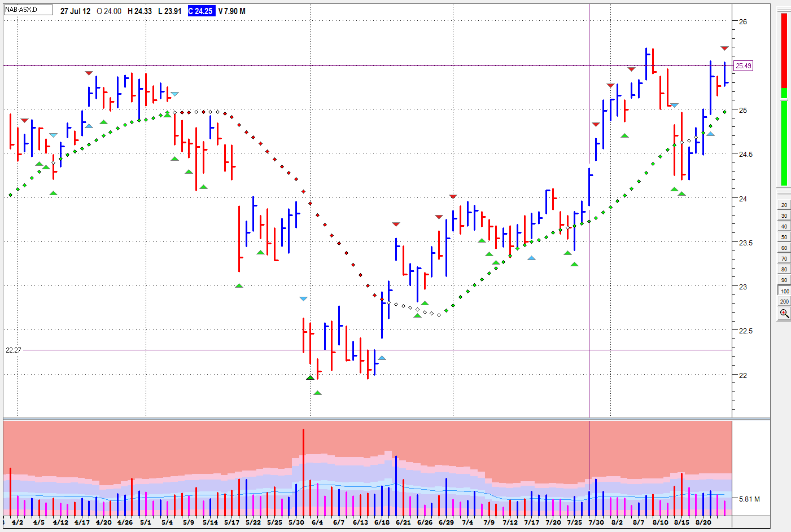Click the red down-triangle above the 6/29 bar
Image resolution: width=791 pixels, height=532 pixels.
coord(453,196)
